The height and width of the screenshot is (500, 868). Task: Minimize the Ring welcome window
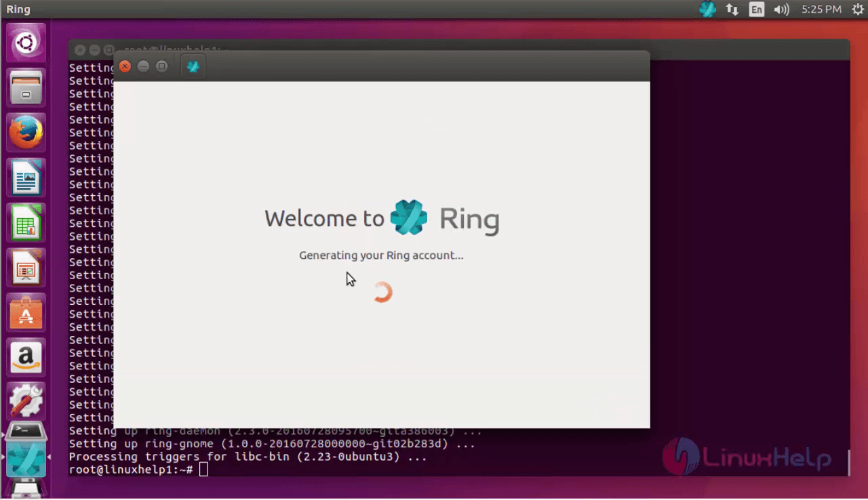tap(143, 66)
